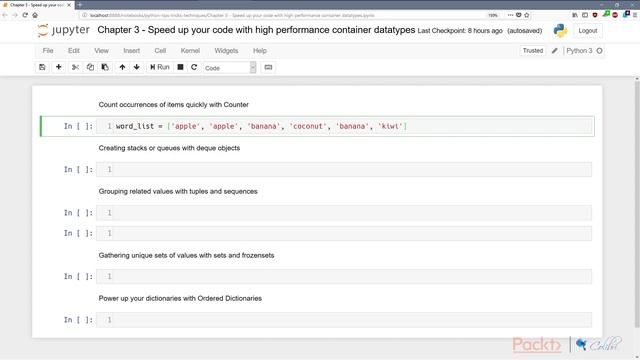Screen dimensions: 640x360
Task: Open the command palette keyboard icon
Action: [x=268, y=67]
